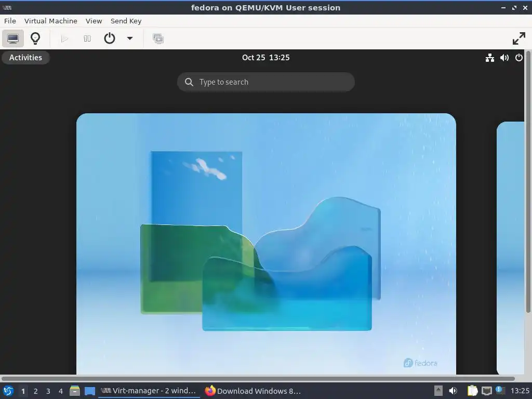Viewport: 532px width, 399px height.
Task: Click the Activities button in guest
Action: pyautogui.click(x=25, y=57)
